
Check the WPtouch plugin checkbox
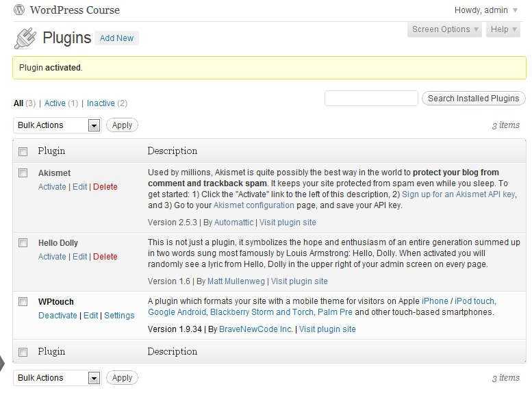pos(23,302)
